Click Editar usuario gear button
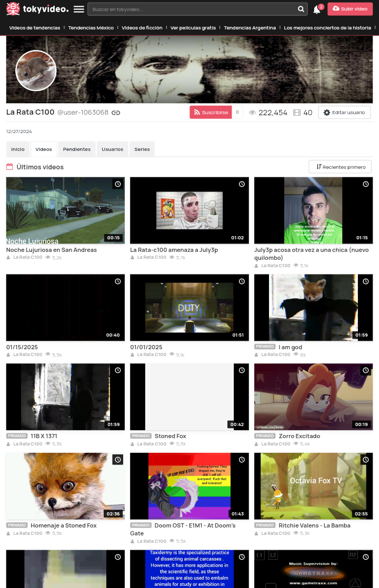379x588 pixels. (x=344, y=113)
